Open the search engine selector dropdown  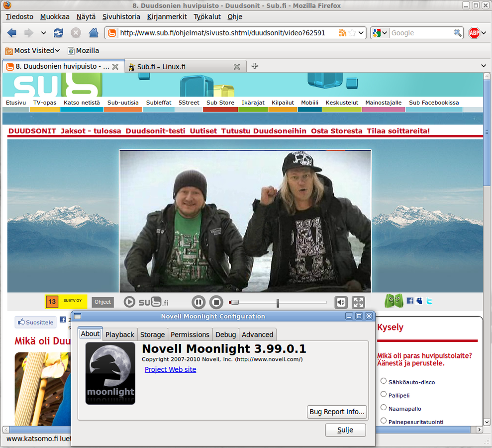(380, 33)
